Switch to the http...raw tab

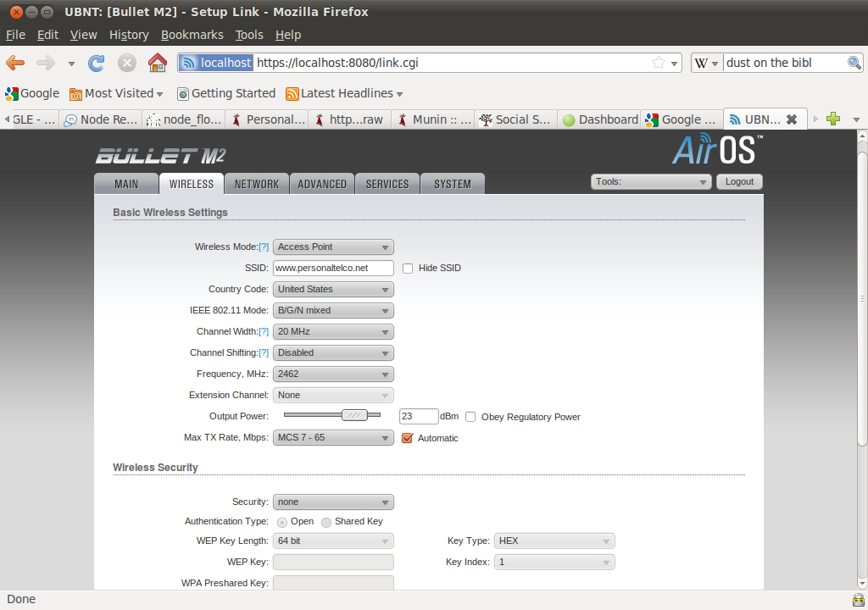[x=349, y=119]
